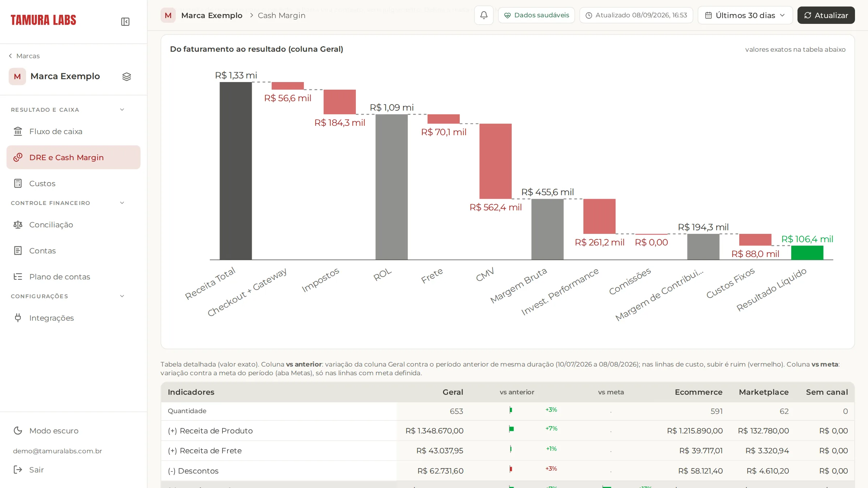
Task: Go to Conciliação page
Action: pyautogui.click(x=73, y=224)
